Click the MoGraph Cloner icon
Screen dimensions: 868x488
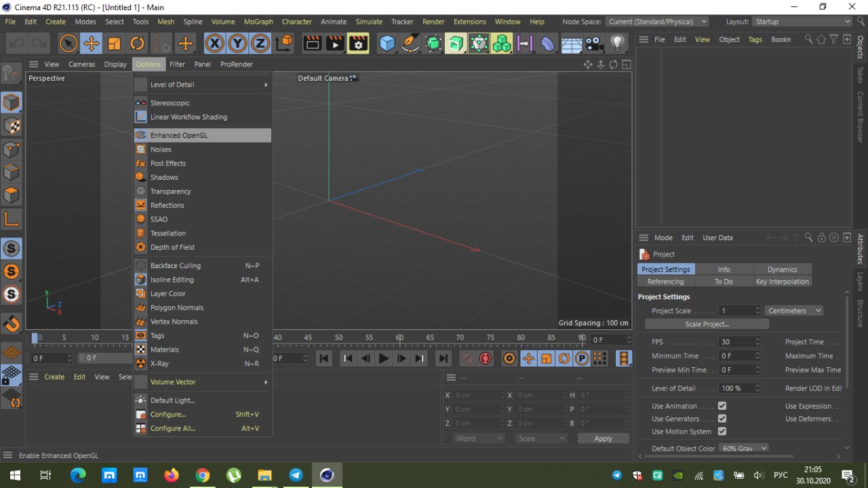[502, 44]
